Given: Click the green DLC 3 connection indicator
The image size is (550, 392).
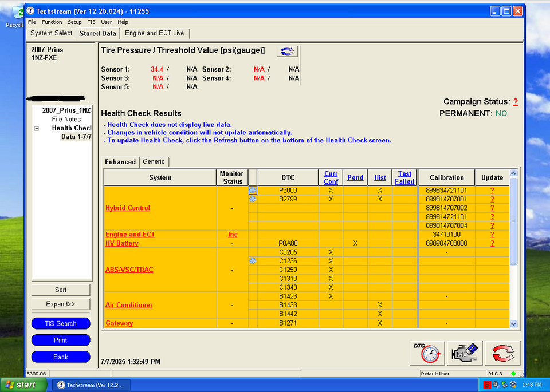Looking at the screenshot, I should (x=513, y=374).
